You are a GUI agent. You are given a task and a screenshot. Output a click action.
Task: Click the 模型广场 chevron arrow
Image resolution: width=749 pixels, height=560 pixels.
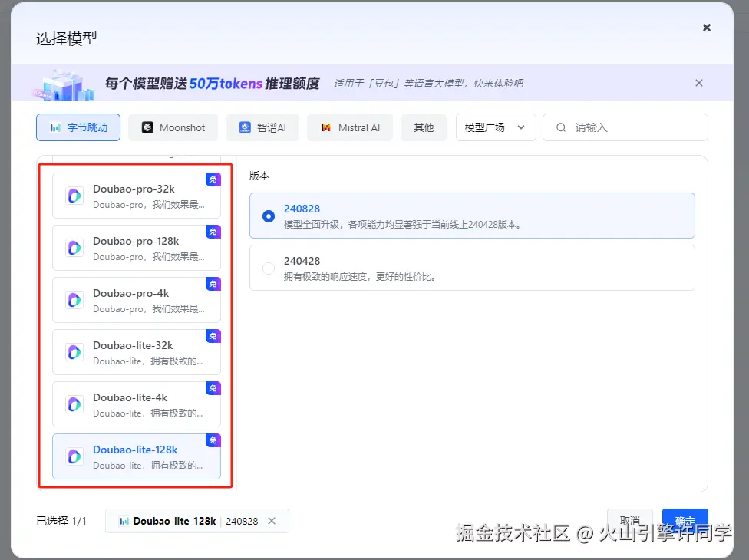521,127
